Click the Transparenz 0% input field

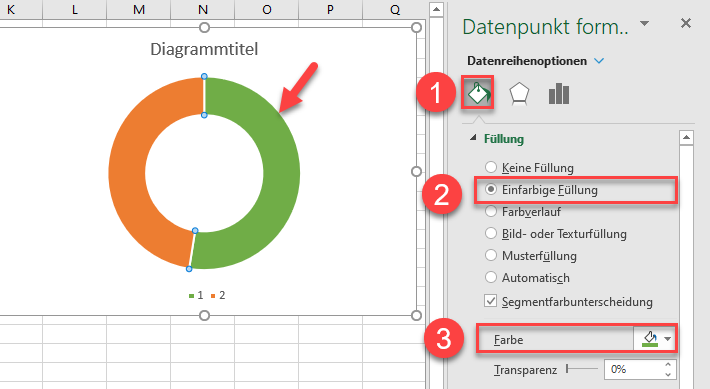click(x=633, y=370)
